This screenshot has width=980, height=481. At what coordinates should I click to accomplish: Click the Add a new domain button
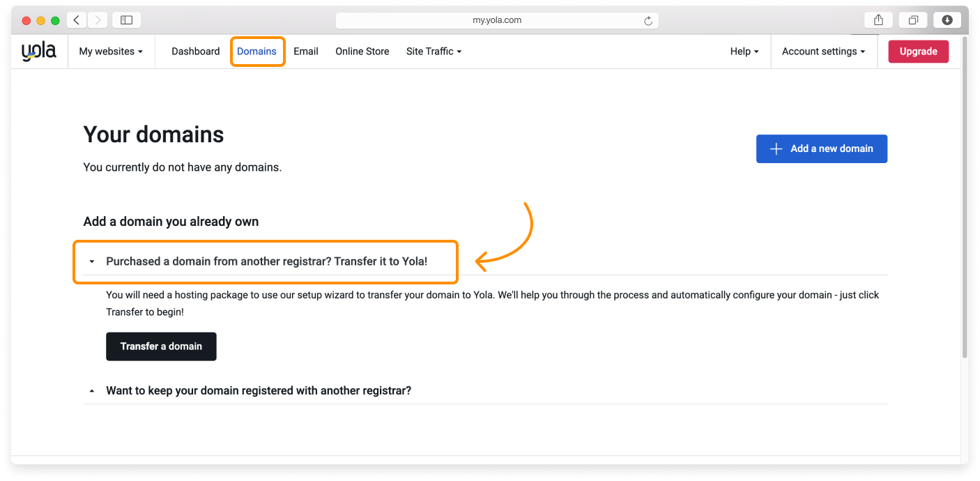click(821, 148)
